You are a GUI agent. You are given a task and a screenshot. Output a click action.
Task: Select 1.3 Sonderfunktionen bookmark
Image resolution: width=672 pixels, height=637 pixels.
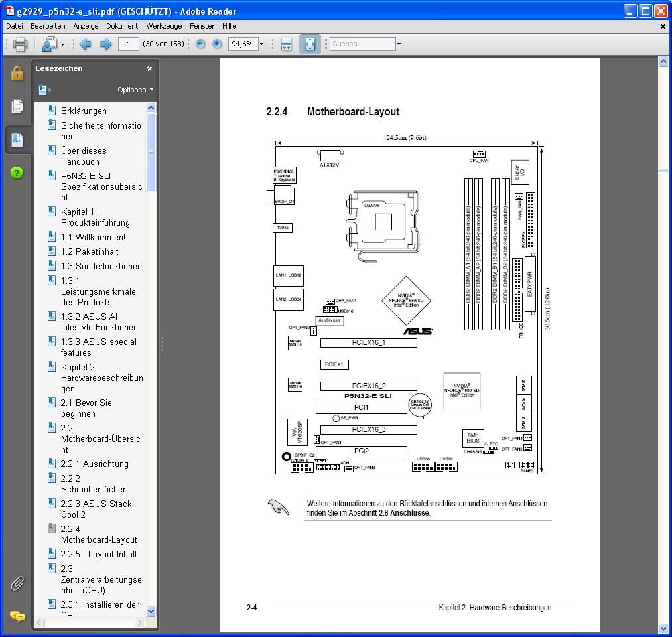coord(101,266)
